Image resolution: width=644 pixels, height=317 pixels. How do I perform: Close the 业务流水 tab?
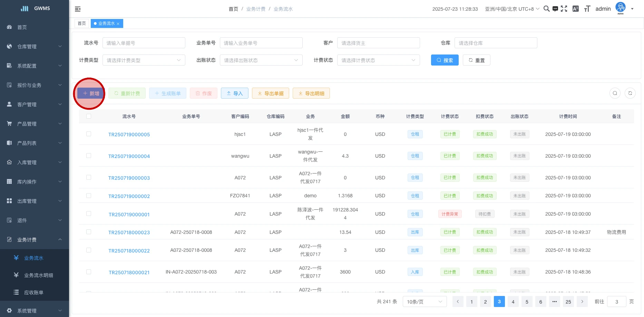pyautogui.click(x=118, y=24)
